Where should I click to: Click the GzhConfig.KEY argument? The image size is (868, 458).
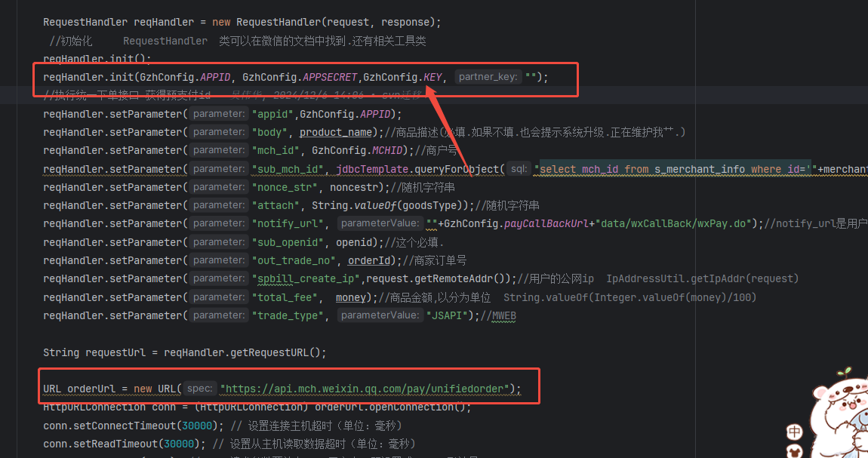[402, 77]
